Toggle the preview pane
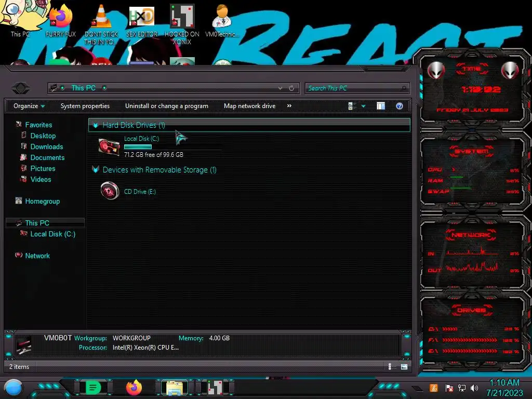532x399 pixels. (x=381, y=106)
